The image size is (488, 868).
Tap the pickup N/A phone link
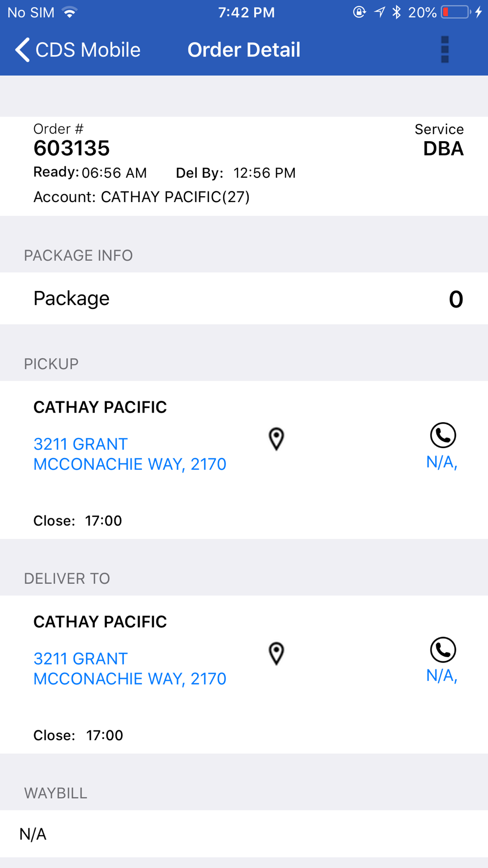coord(442,462)
